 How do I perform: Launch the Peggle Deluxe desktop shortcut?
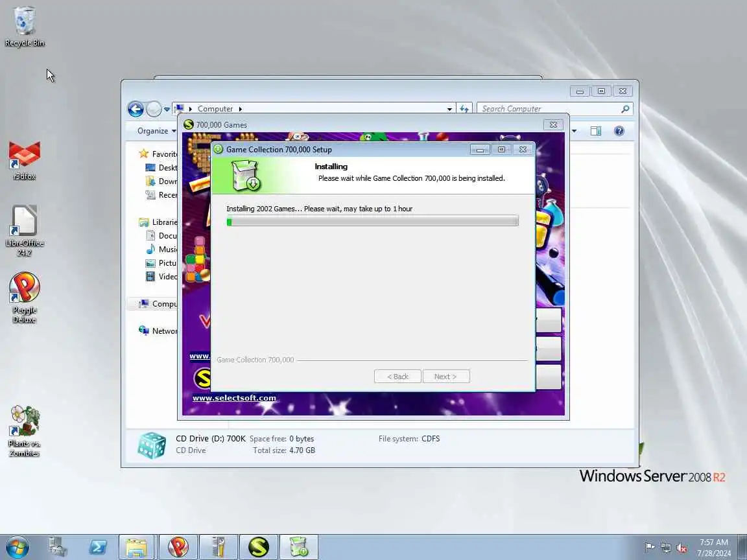click(24, 297)
